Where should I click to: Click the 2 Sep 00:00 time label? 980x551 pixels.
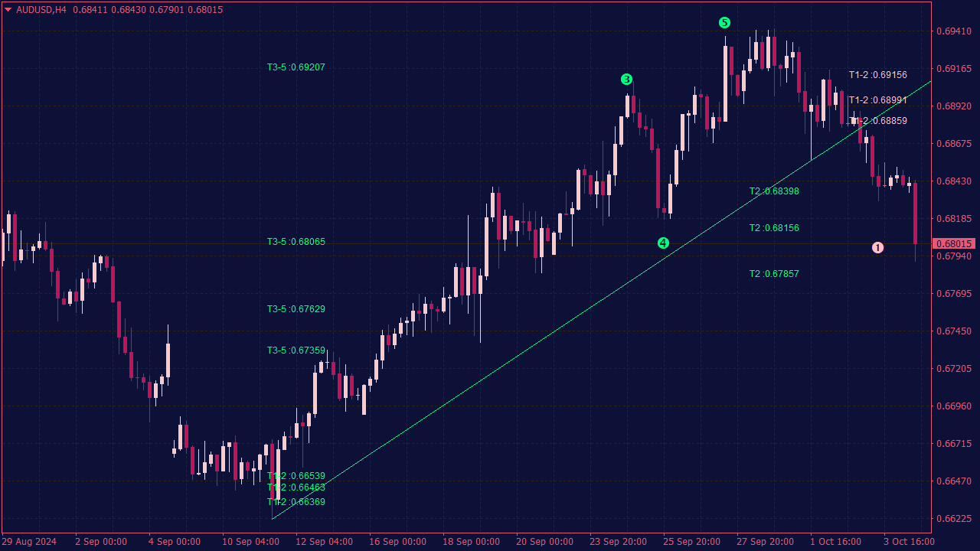pyautogui.click(x=101, y=542)
